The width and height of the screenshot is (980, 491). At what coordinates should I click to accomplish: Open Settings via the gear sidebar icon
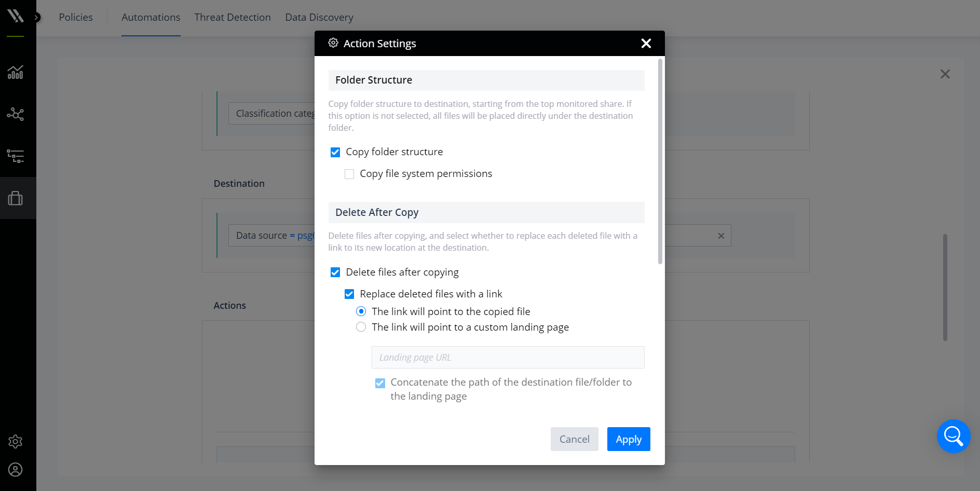(16, 442)
